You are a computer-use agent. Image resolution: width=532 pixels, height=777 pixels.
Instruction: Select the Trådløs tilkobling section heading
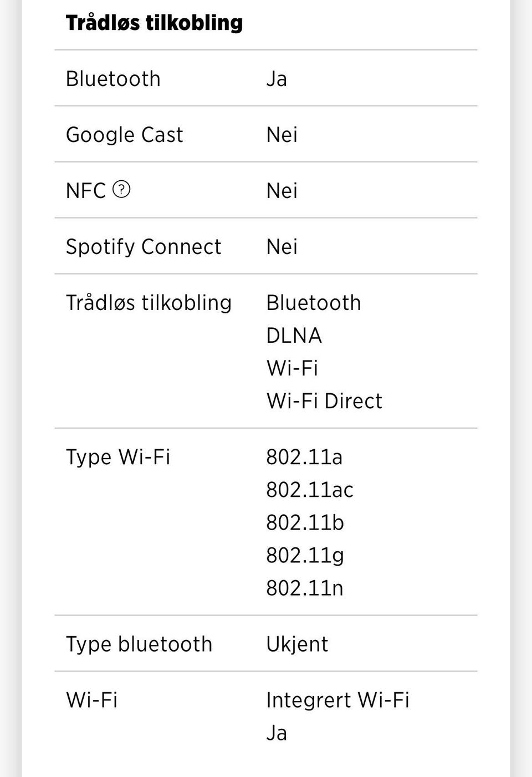click(x=154, y=23)
